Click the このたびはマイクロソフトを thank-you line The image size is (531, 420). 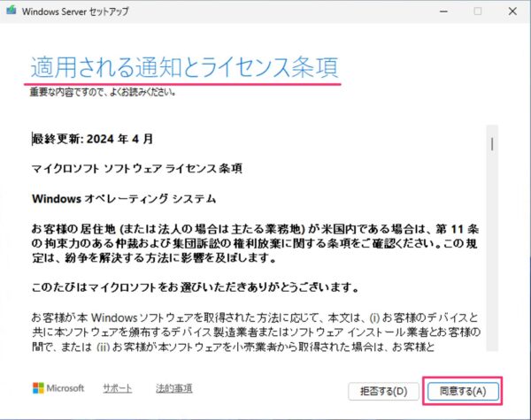click(x=194, y=287)
